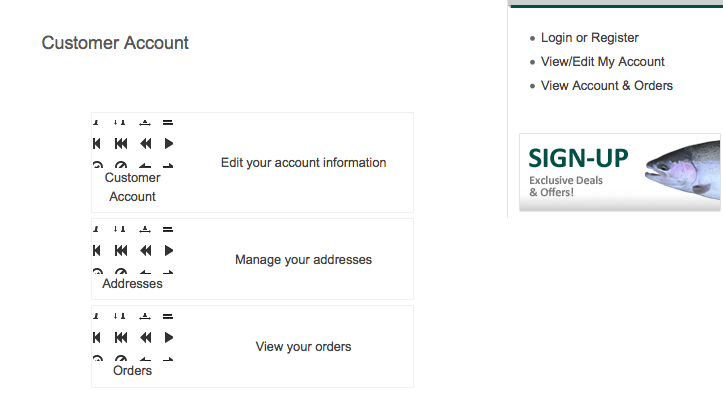Click the single-arrow skip-to-start icon in the Orders row

coord(97,337)
